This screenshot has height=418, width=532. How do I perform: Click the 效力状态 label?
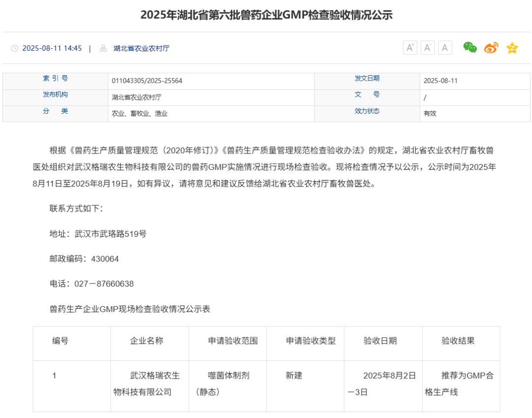[367, 111]
